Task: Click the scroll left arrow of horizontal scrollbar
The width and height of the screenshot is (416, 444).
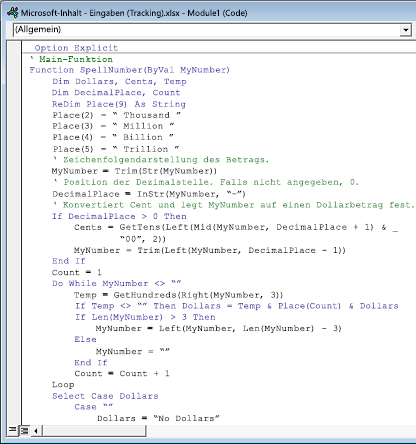Action: tap(36, 431)
